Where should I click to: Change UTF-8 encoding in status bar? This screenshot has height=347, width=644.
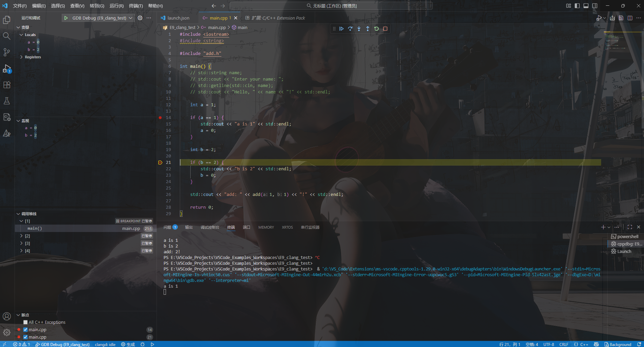[549, 344]
